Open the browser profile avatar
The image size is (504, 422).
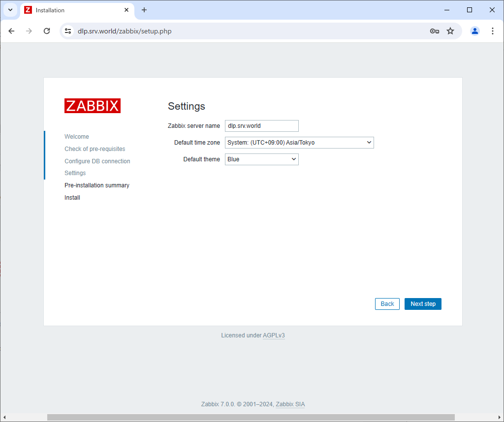475,31
